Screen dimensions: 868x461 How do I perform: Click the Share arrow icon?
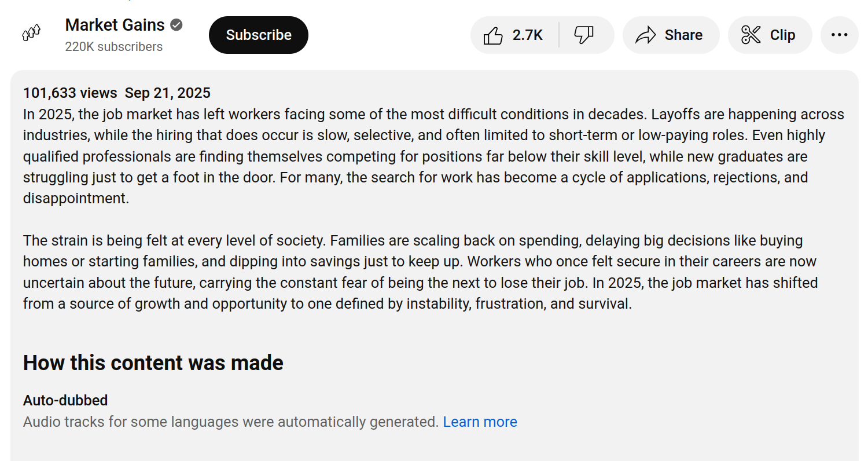645,35
